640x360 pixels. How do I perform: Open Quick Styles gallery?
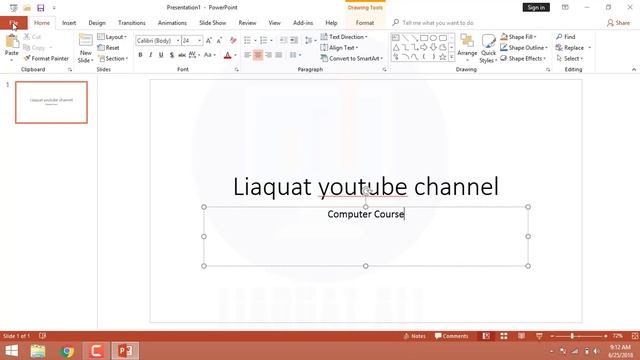pyautogui.click(x=488, y=49)
